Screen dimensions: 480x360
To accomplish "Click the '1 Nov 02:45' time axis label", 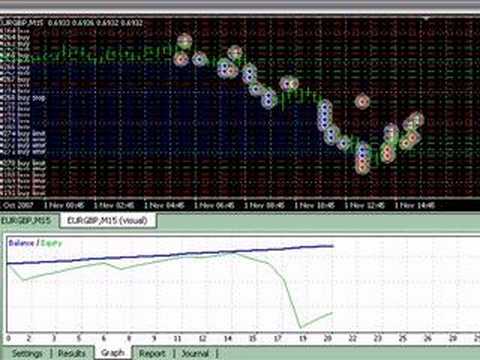I will (x=114, y=205).
